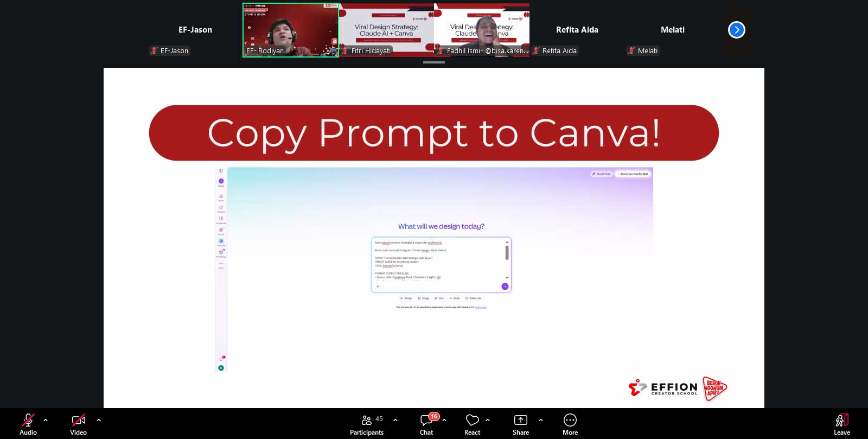This screenshot has width=868, height=439.
Task: Expand the chevron next to Participants
Action: tap(395, 419)
